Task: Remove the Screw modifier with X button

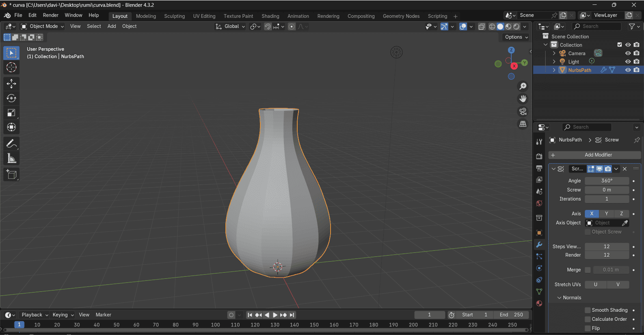Action: point(625,169)
